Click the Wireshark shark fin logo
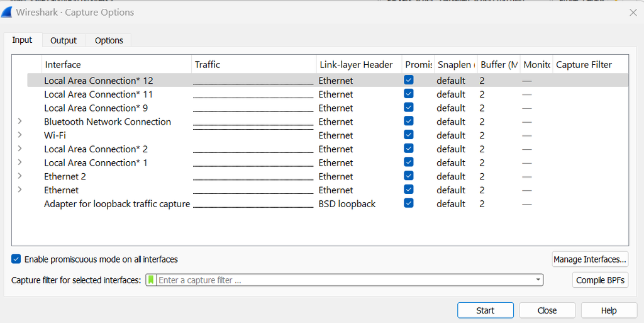This screenshot has width=644, height=323. pos(8,13)
